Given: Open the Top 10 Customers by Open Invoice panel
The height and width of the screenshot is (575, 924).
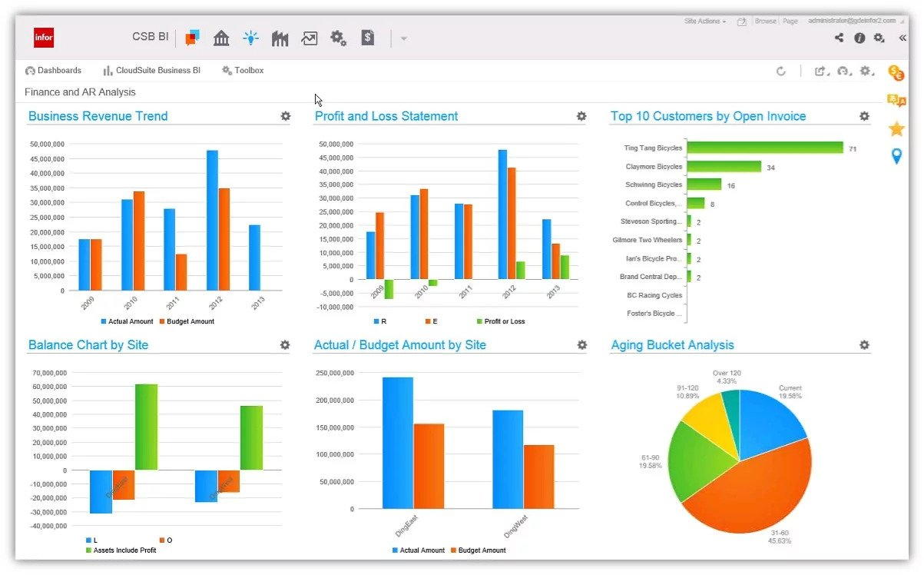Looking at the screenshot, I should tap(707, 116).
